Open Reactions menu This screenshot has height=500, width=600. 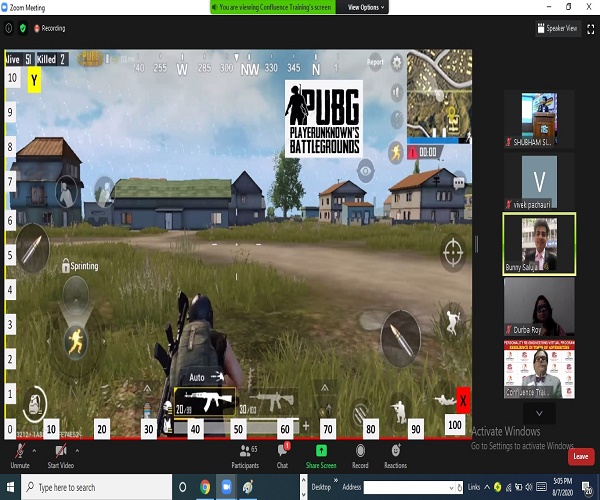[395, 456]
